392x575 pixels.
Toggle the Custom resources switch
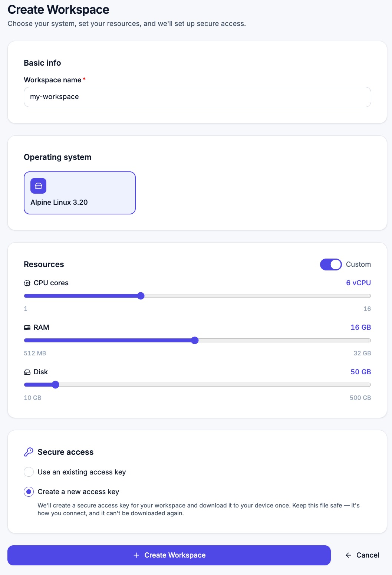tap(331, 264)
